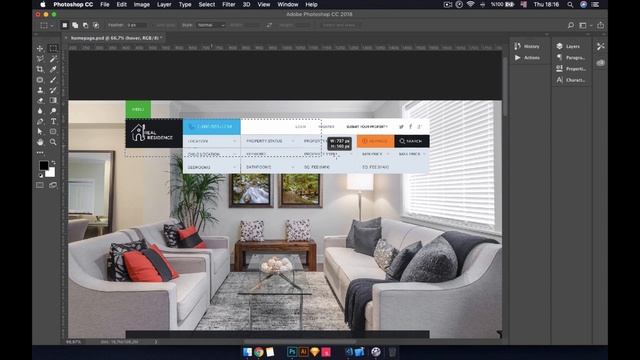Swap foreground and background colors
This screenshot has width=640, height=360.
point(53,162)
